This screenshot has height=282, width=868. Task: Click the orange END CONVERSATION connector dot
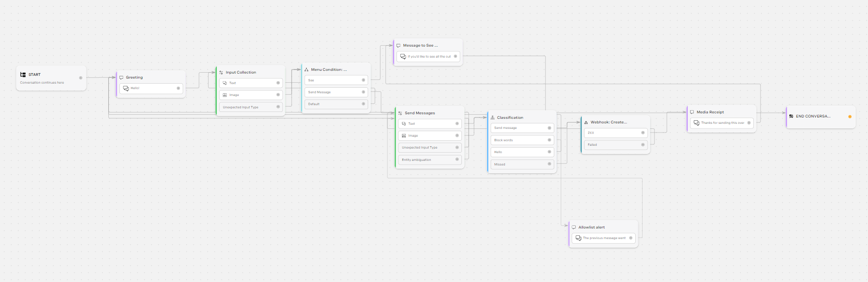tap(850, 117)
